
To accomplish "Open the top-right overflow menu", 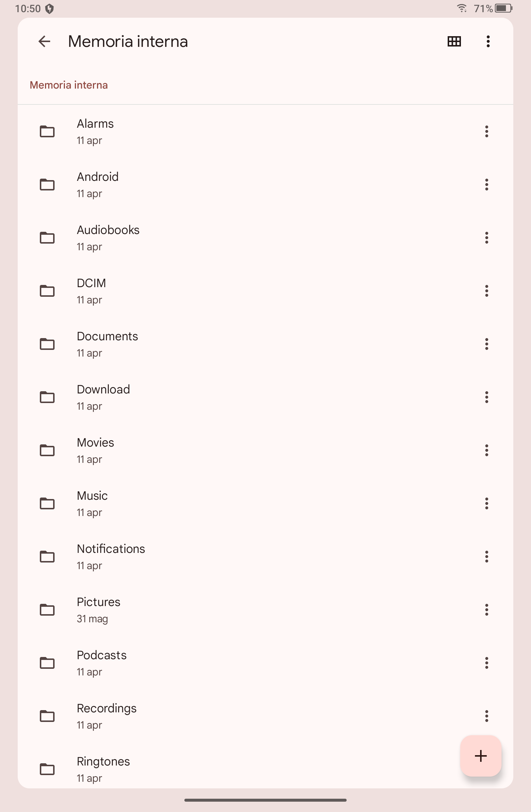I will (488, 41).
